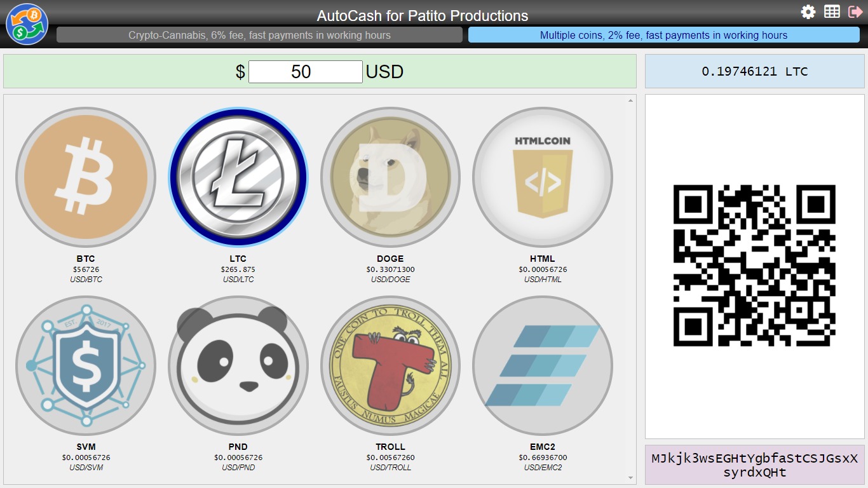Click the coin list scroll up arrow
This screenshot has height=488, width=868.
(x=631, y=100)
